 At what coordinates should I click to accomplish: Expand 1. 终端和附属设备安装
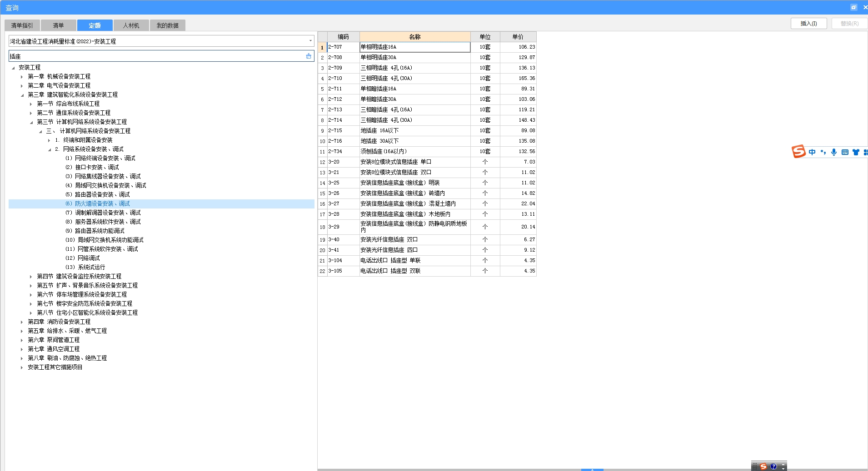point(49,140)
